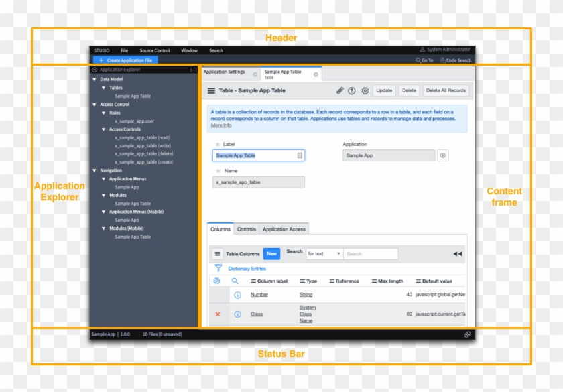Open the 'for text' search dropdown
Screen dimensions: 563x392
tap(324, 254)
